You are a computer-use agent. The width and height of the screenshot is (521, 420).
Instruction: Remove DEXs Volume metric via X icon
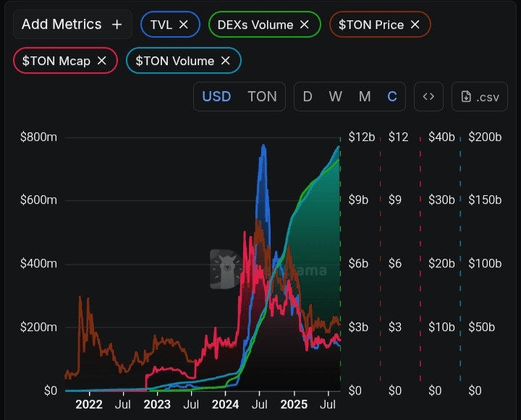tap(305, 25)
